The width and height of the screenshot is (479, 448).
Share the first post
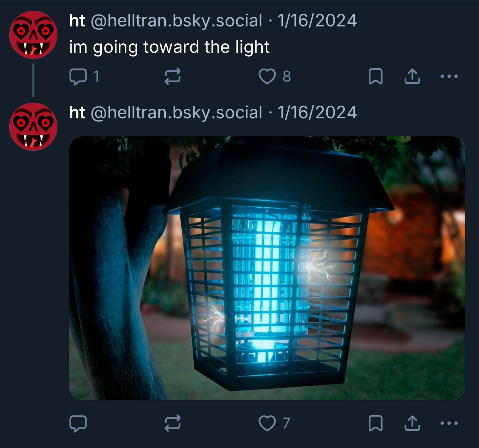tap(412, 76)
